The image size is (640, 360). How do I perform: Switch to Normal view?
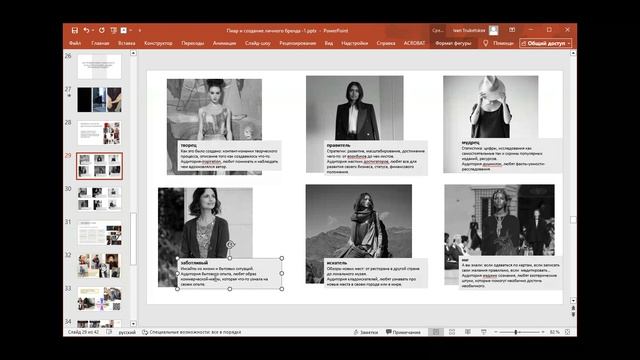tap(436, 332)
